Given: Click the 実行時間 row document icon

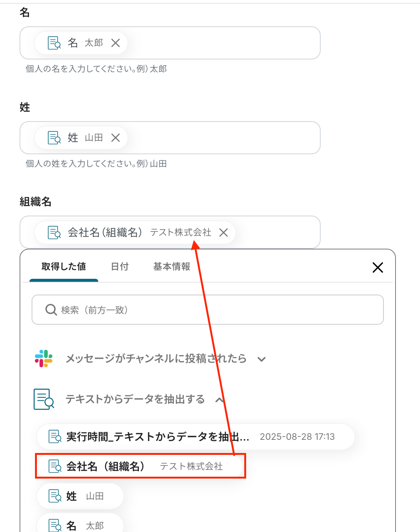Looking at the screenshot, I should pos(55,437).
